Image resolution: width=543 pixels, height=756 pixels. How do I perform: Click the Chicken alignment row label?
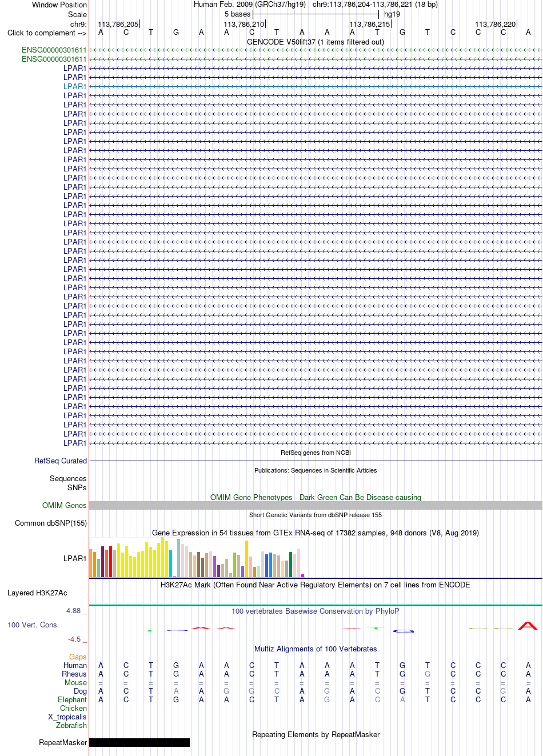pyautogui.click(x=73, y=708)
